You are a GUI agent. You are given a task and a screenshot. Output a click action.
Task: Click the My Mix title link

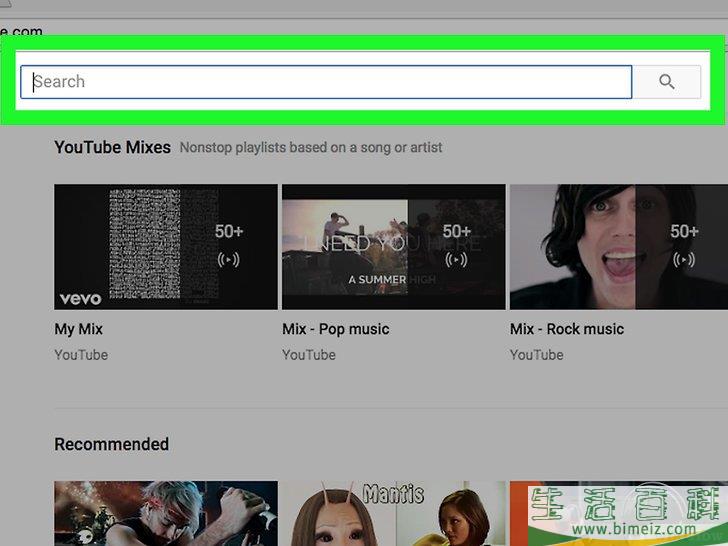coord(78,329)
